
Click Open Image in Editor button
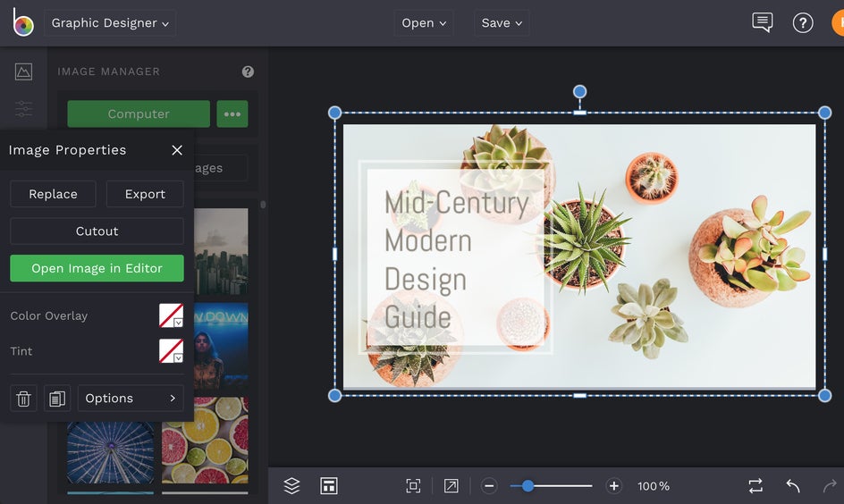click(x=97, y=268)
